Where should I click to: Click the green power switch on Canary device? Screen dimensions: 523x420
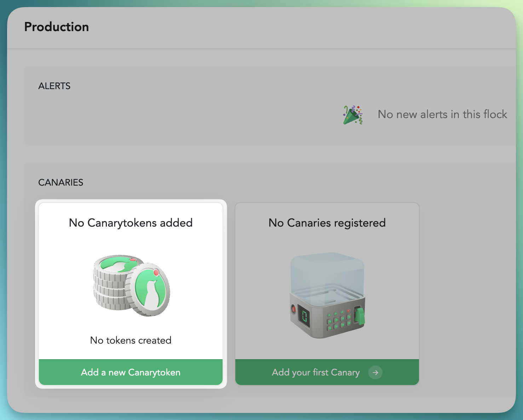coord(360,316)
